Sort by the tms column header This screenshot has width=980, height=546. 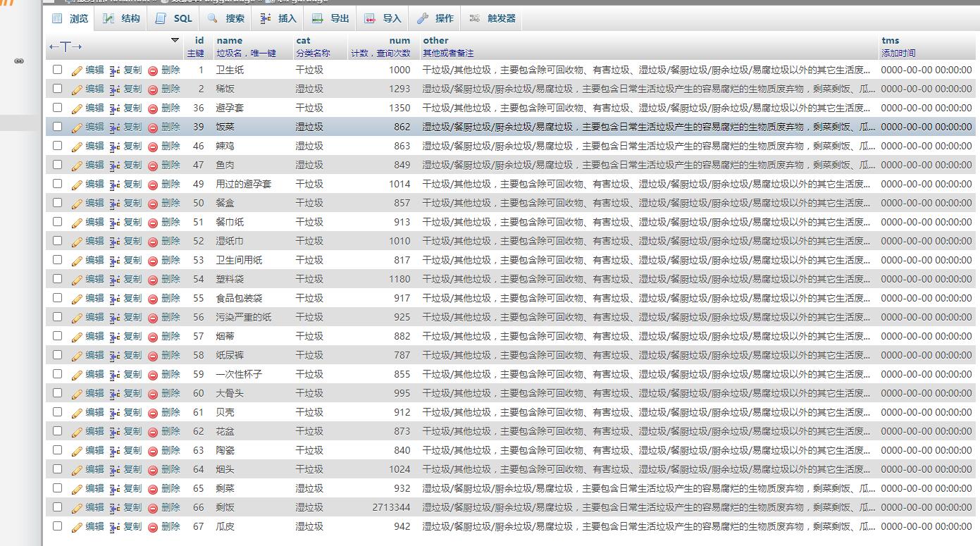coord(890,40)
